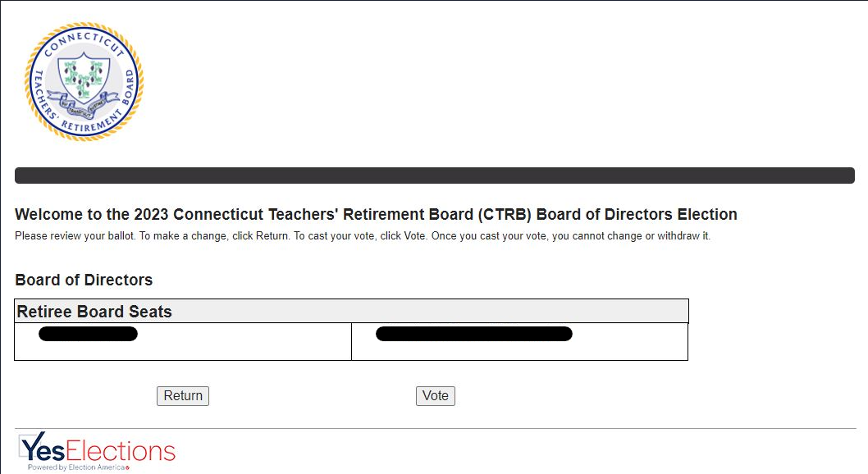Click the dark gray banner bar
This screenshot has width=868, height=474.
pos(435,175)
